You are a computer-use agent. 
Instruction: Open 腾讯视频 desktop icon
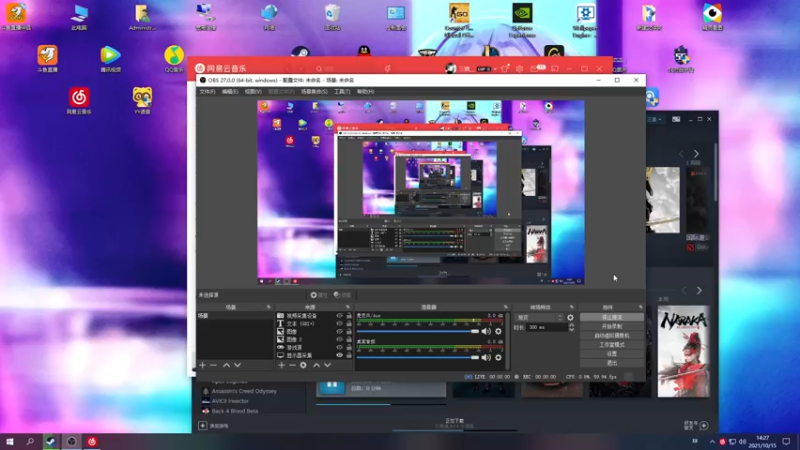(x=110, y=58)
